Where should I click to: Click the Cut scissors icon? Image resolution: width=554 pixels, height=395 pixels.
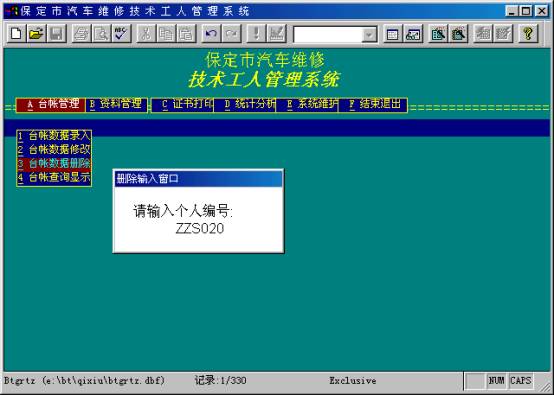tap(146, 34)
